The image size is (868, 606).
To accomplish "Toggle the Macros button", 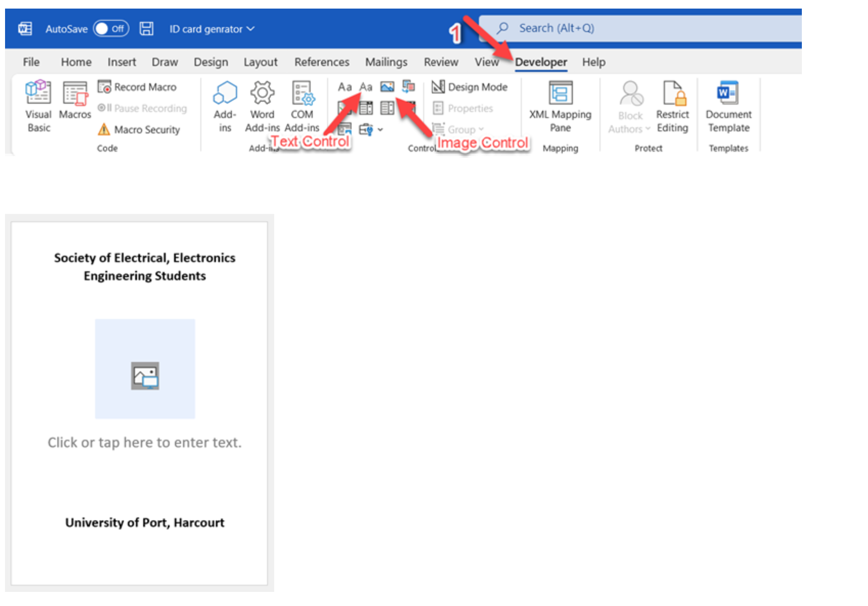I will point(74,103).
